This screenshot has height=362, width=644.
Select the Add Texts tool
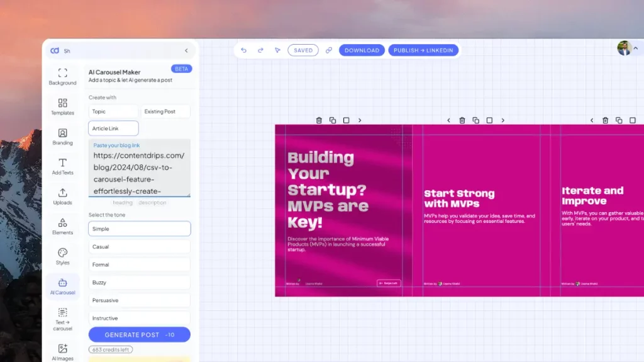click(62, 166)
